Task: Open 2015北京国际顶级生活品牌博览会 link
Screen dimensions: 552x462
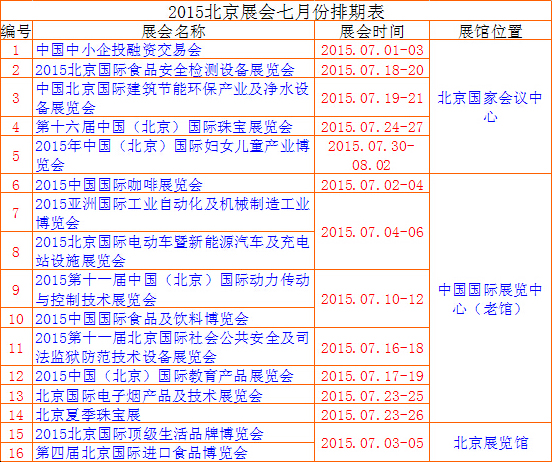Action: [149, 433]
